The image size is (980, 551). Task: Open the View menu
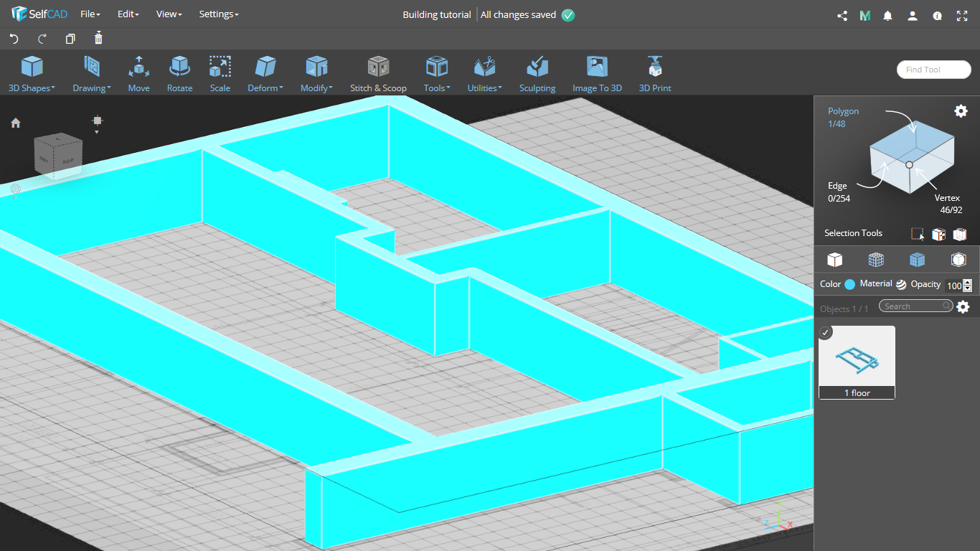(169, 14)
